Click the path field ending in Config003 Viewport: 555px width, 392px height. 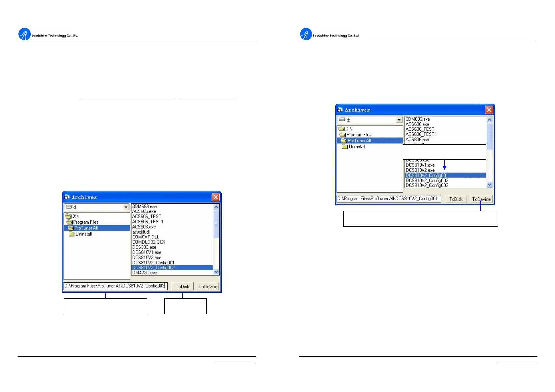pos(116,286)
